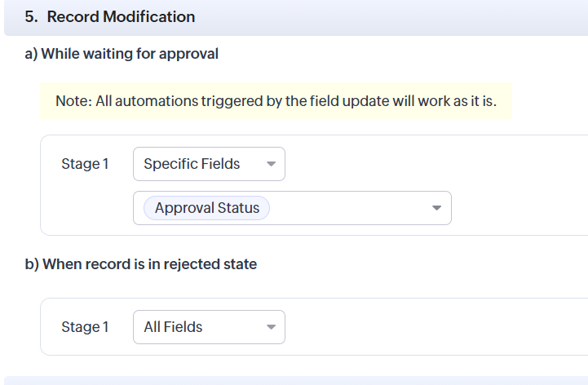Click the section number 5 in header
Image resolution: width=588 pixels, height=385 pixels.
pyautogui.click(x=29, y=17)
